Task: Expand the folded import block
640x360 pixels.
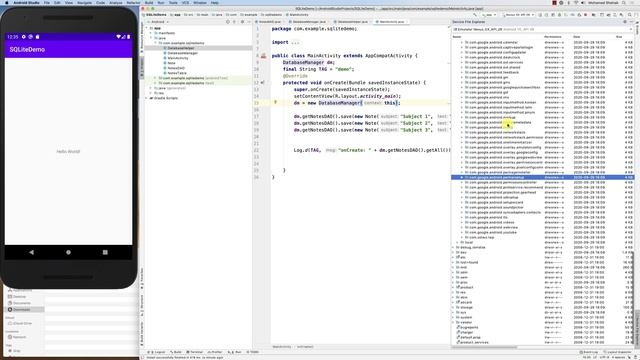Action: click(295, 42)
